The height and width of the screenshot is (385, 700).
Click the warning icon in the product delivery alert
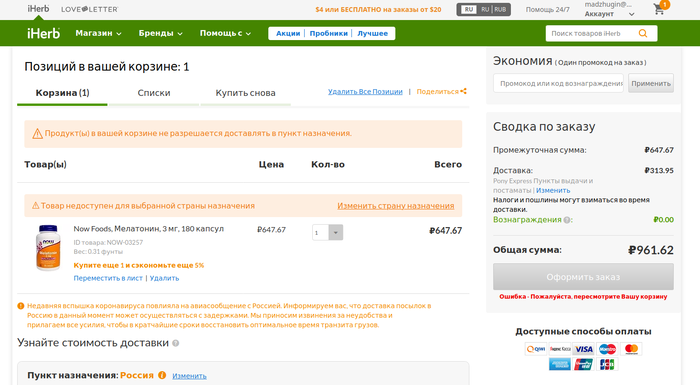click(x=38, y=134)
